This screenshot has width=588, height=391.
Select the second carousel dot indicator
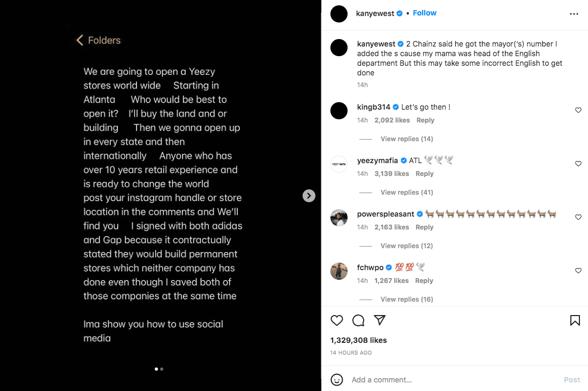coord(162,369)
